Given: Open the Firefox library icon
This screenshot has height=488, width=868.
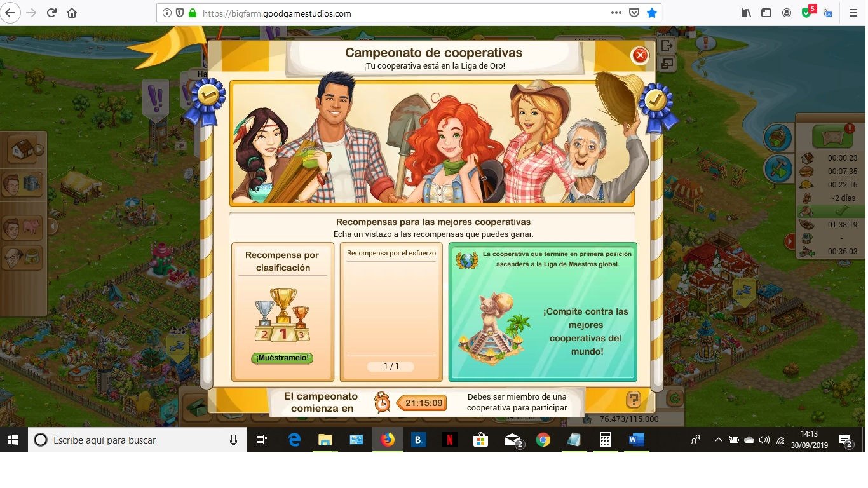Looking at the screenshot, I should [x=747, y=13].
